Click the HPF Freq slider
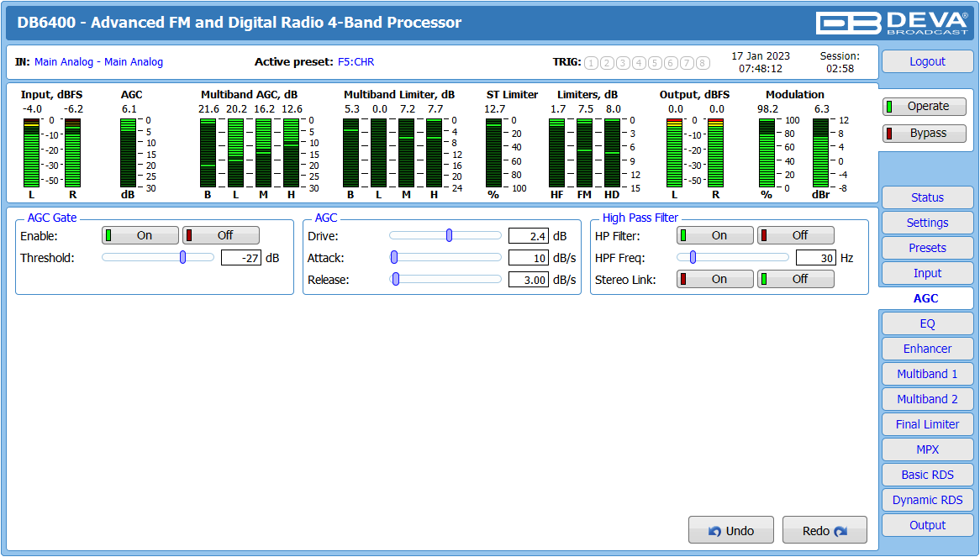The height and width of the screenshot is (557, 980). pyautogui.click(x=733, y=257)
